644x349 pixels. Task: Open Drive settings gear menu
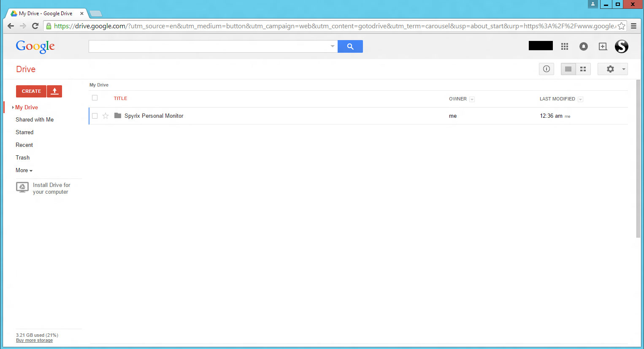coord(610,69)
